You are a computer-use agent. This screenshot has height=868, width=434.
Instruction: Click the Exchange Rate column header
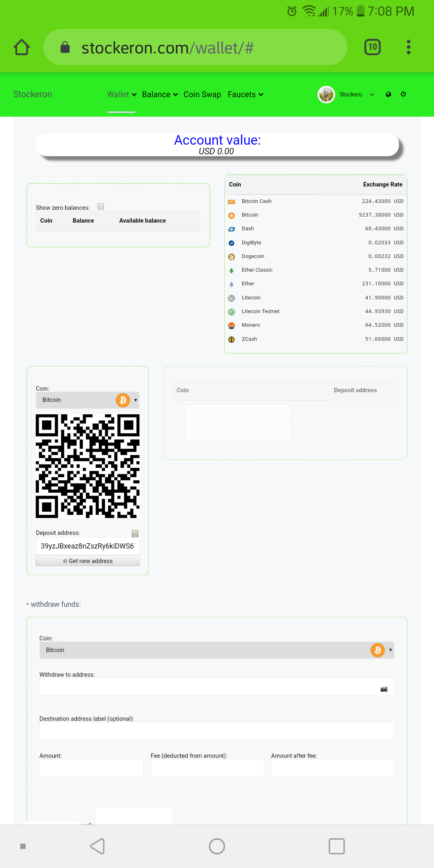coord(383,184)
